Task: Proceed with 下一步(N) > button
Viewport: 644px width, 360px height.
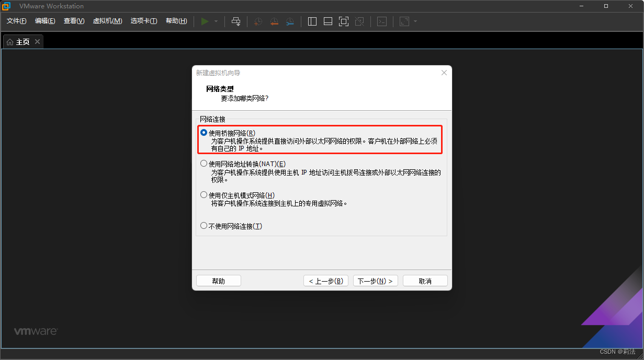Action: pos(376,281)
